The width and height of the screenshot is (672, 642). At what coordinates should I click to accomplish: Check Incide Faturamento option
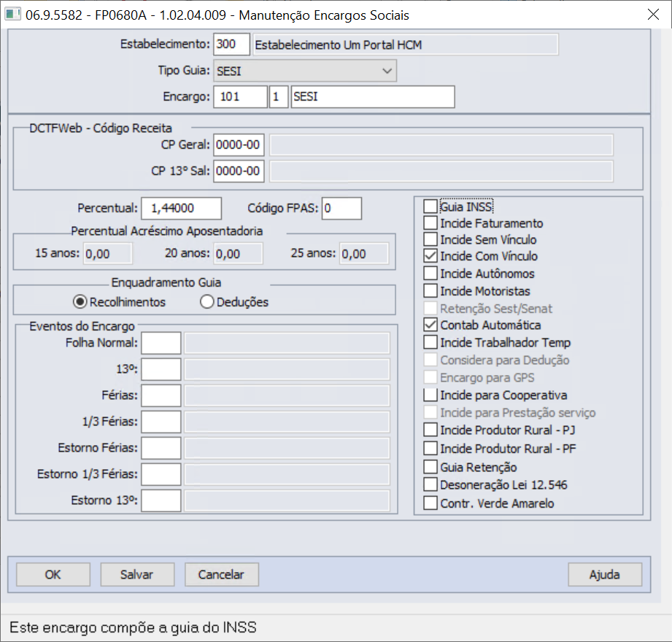(x=430, y=223)
